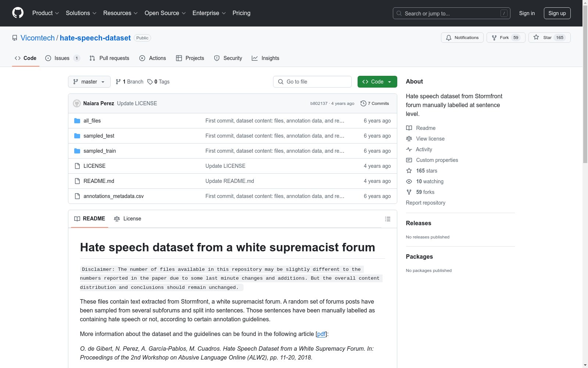The height and width of the screenshot is (368, 588).
Task: Open the Enterprise dropdown
Action: click(209, 13)
